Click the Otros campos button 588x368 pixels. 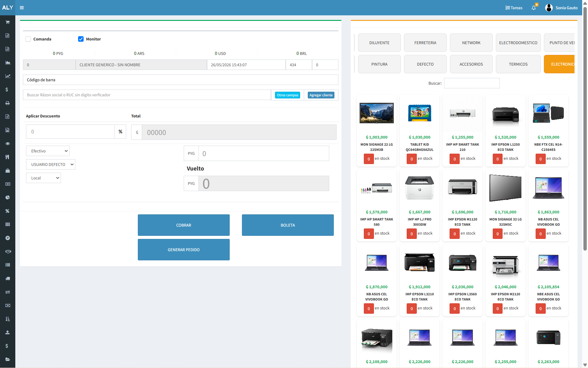point(288,95)
